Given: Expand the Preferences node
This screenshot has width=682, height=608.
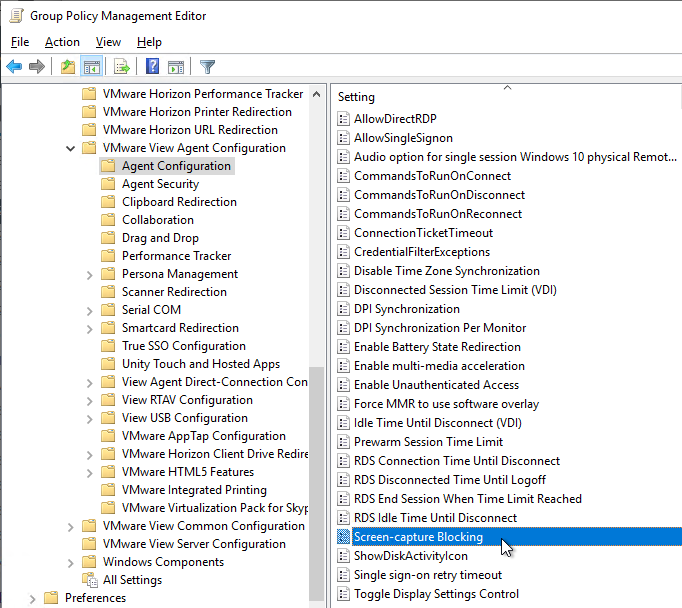Looking at the screenshot, I should 32,599.
